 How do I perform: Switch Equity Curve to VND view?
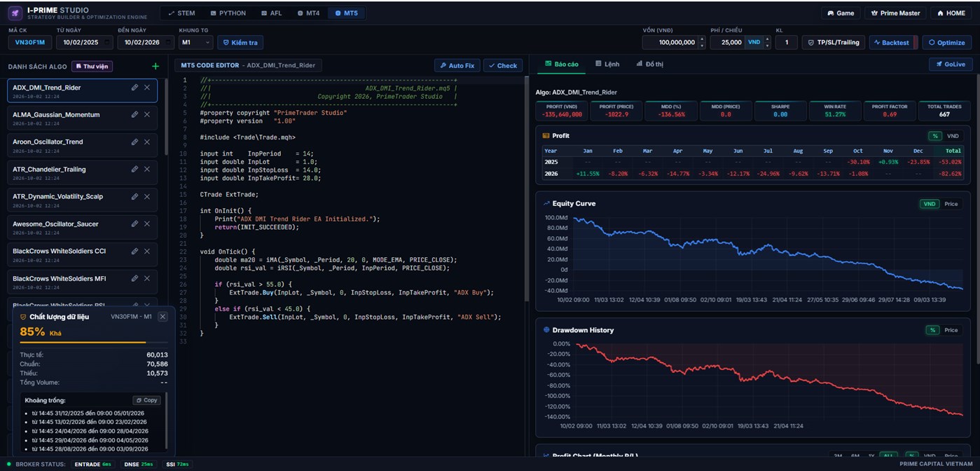(x=929, y=204)
